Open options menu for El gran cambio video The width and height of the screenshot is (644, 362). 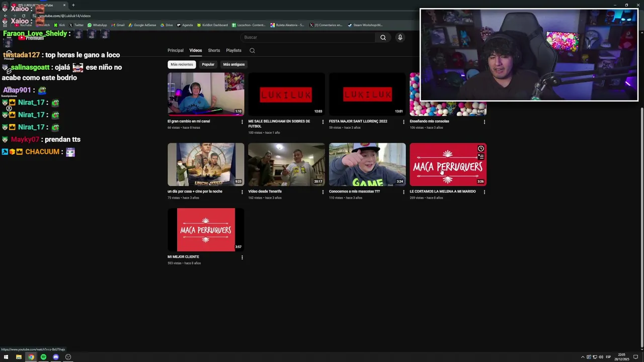tap(242, 122)
